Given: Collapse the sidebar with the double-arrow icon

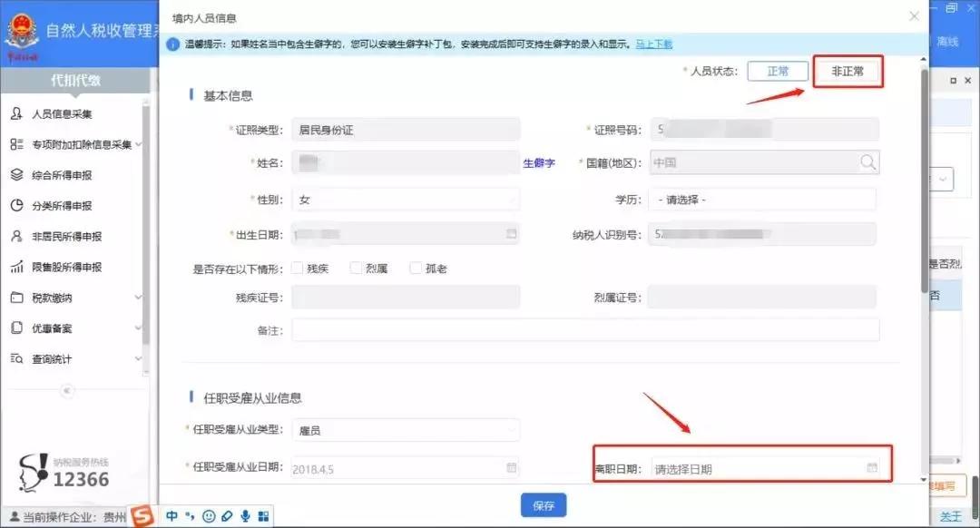Looking at the screenshot, I should click(67, 391).
